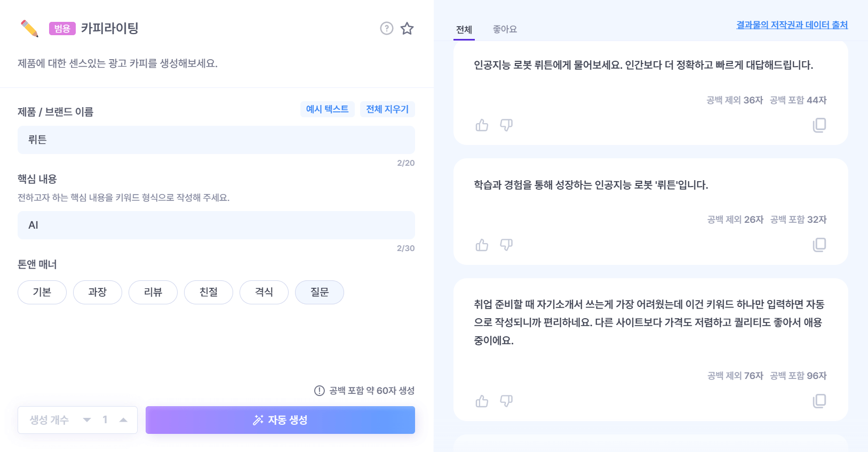Select the 과장 tone option

(98, 292)
